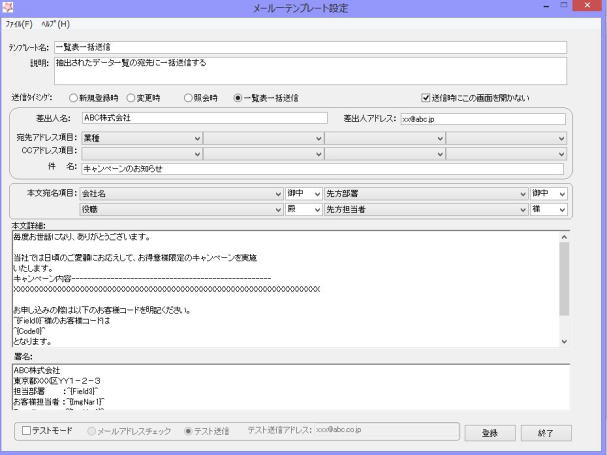Uncheck 送信時にこの画面を閉じない checkbox

427,97
